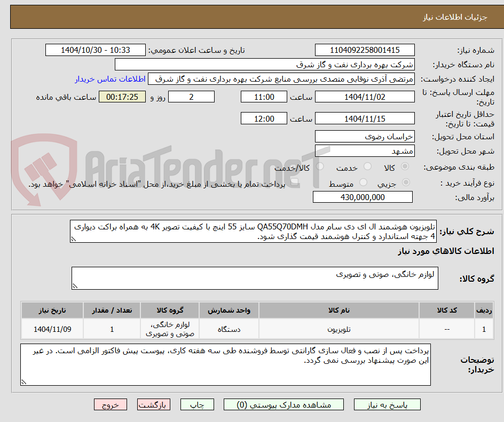The height and width of the screenshot is (422, 504).
Task: Open the buyer contact info link
Action: point(110,79)
